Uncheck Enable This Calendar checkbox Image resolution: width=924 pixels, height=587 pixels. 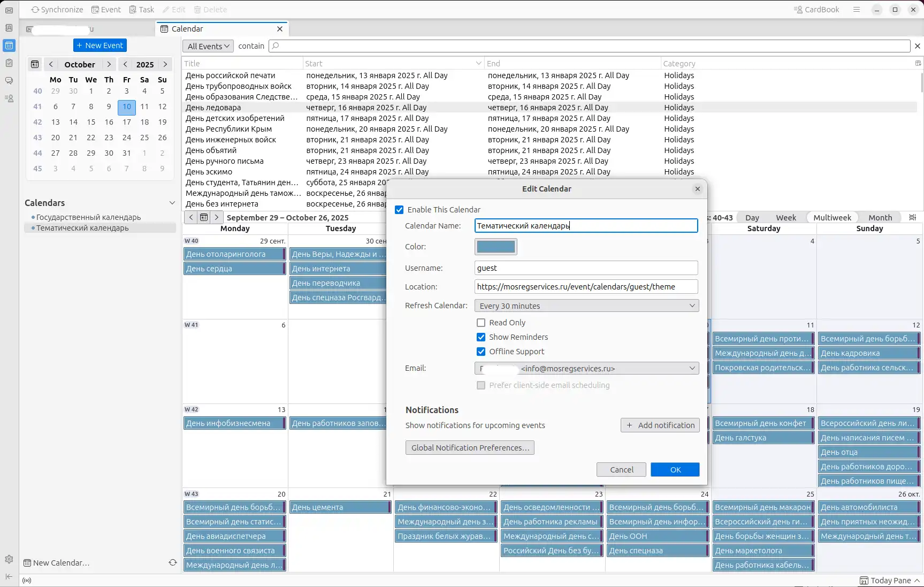pos(399,210)
